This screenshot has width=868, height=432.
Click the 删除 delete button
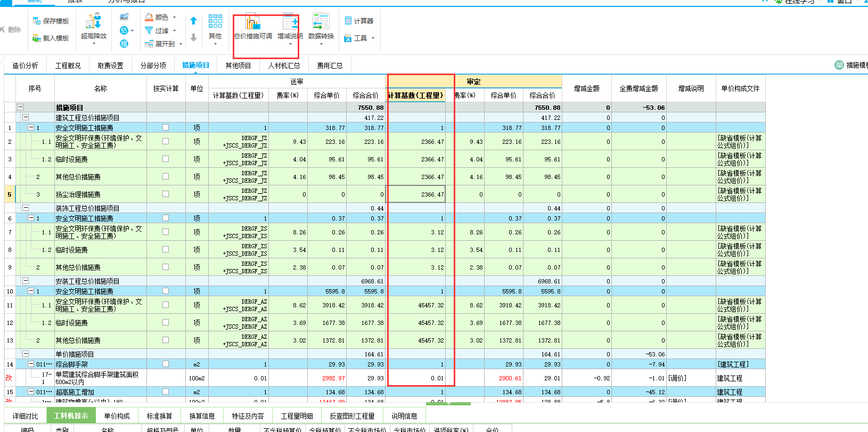(10, 29)
